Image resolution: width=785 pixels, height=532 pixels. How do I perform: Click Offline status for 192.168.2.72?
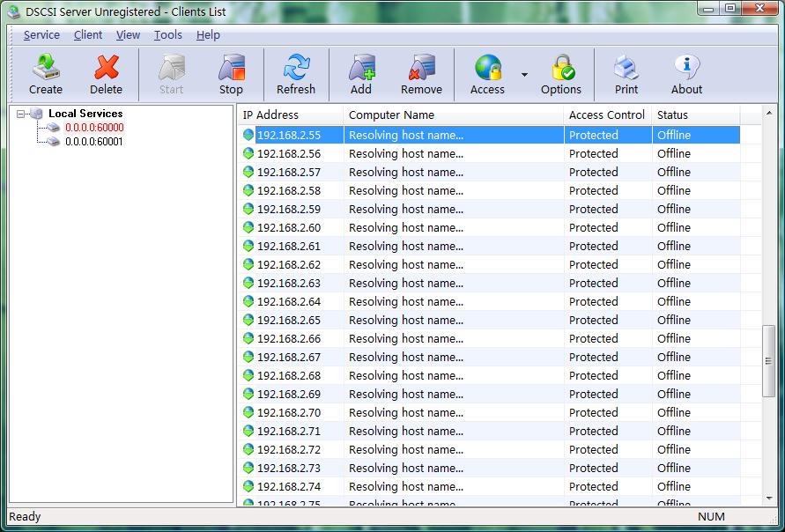point(674,449)
